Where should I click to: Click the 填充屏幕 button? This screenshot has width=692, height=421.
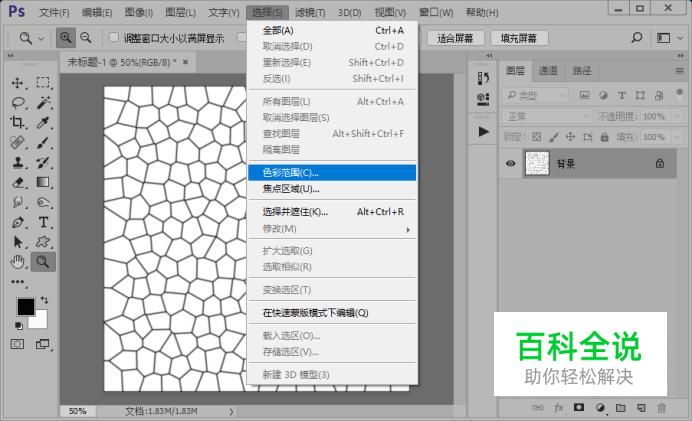518,38
